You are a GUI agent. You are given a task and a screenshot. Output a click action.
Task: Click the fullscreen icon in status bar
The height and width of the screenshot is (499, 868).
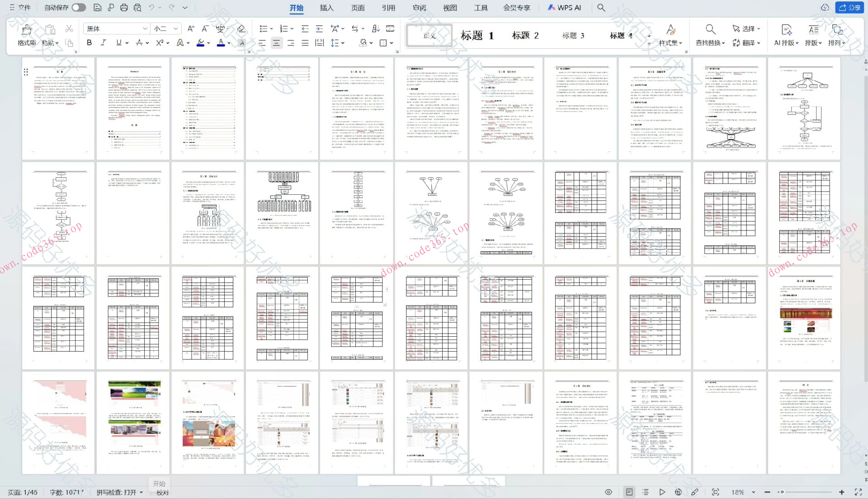coord(858,492)
